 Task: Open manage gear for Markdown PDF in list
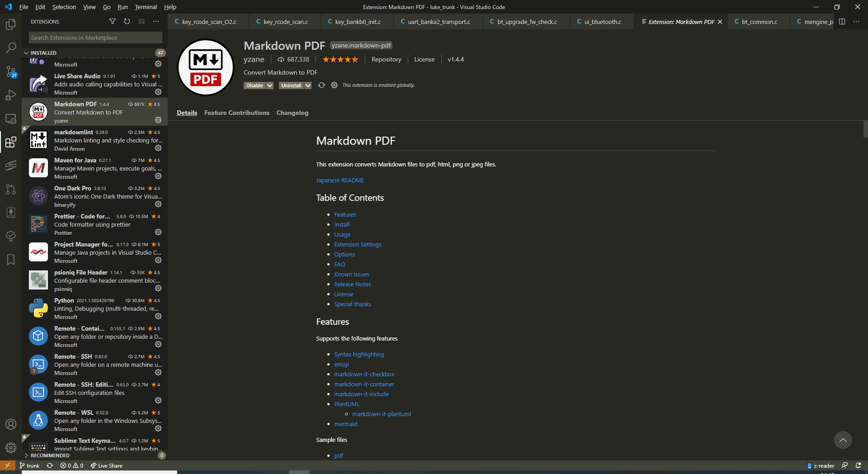pos(158,120)
